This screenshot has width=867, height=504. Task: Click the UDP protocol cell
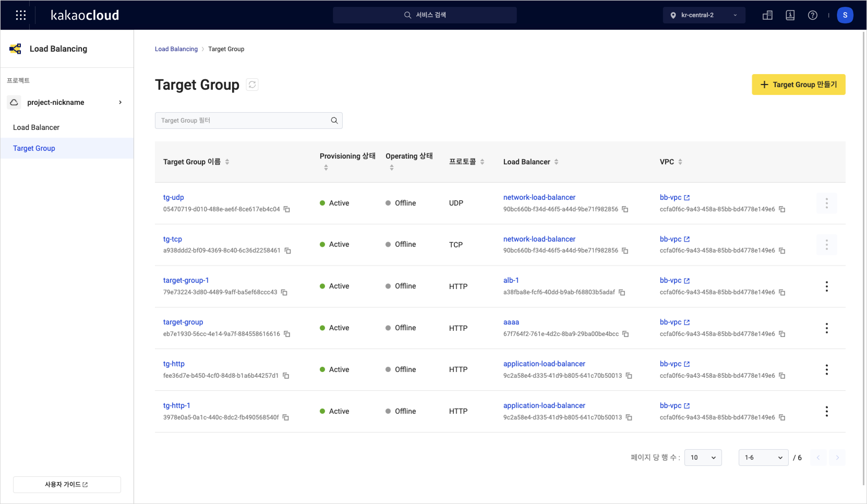point(456,203)
